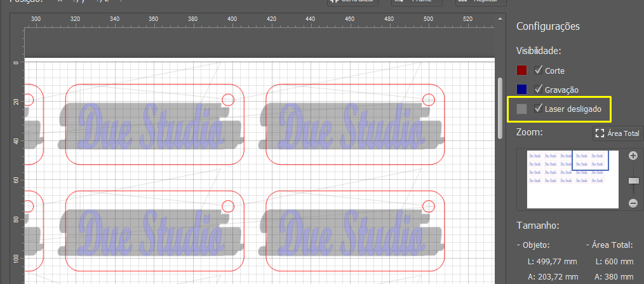Click the Replicar button
Viewport: 644px width, 284px height.
pos(481,2)
